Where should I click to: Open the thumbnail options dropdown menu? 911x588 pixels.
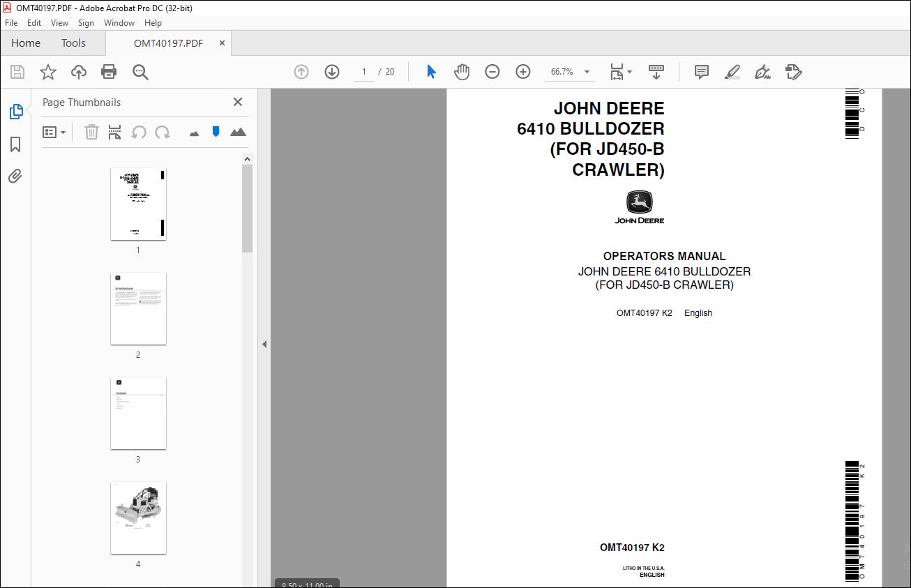(54, 132)
